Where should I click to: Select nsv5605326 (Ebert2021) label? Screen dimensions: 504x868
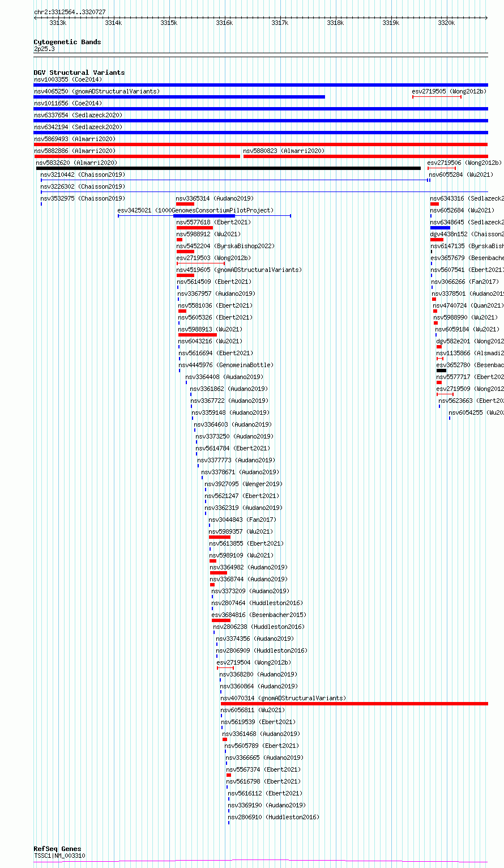pyautogui.click(x=216, y=317)
